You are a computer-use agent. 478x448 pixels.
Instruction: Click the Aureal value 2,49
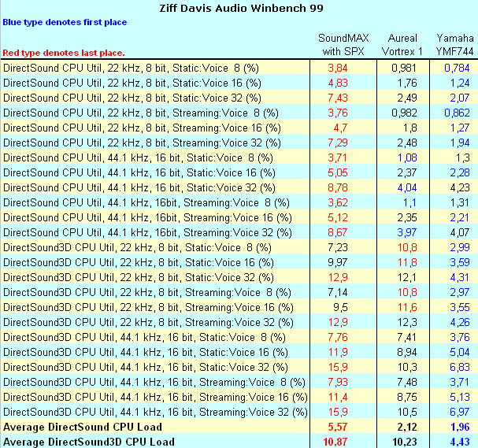407,98
